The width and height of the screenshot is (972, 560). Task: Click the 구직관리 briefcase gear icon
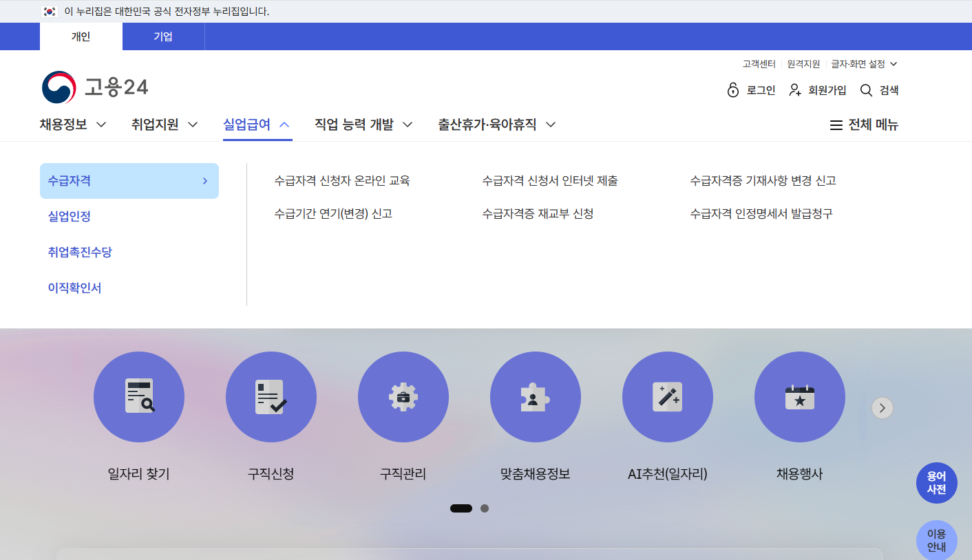tap(403, 397)
